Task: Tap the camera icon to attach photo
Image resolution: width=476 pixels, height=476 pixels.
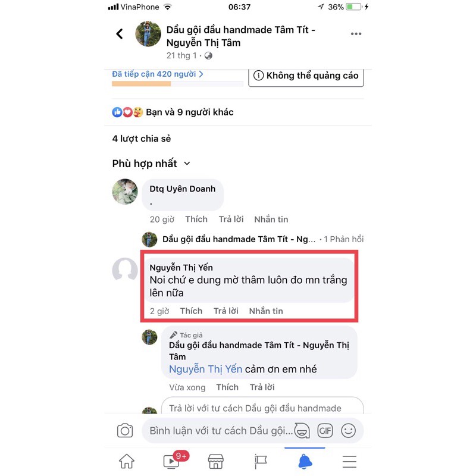Action: click(125, 430)
